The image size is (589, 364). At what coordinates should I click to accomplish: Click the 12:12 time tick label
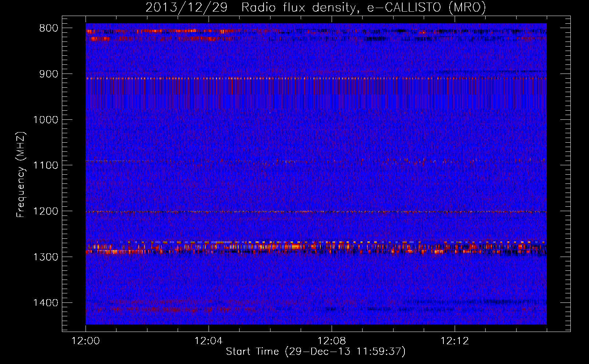pos(455,341)
